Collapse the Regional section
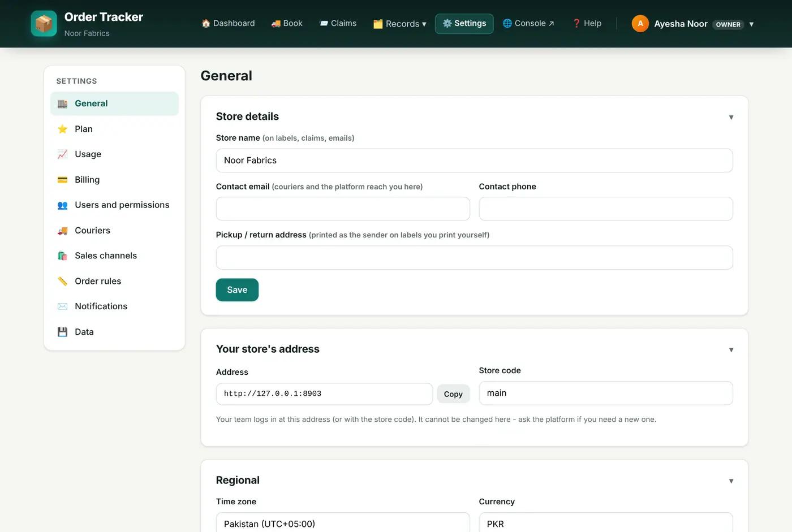The width and height of the screenshot is (792, 532). [x=731, y=481]
